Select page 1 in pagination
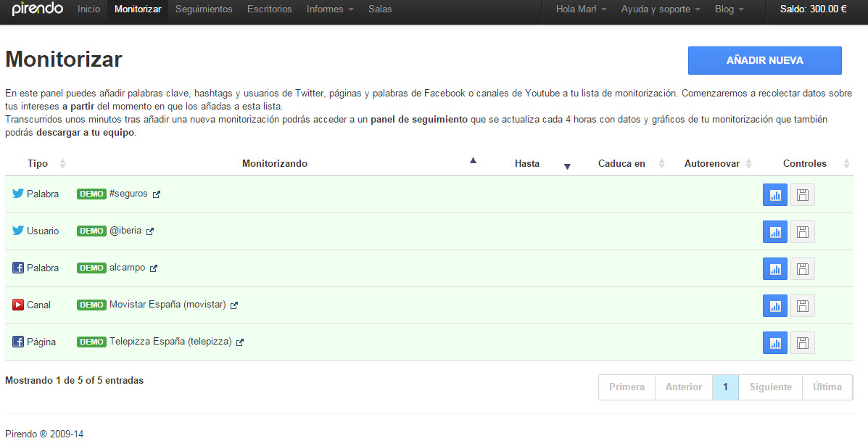The height and width of the screenshot is (441, 868). pyautogui.click(x=725, y=387)
